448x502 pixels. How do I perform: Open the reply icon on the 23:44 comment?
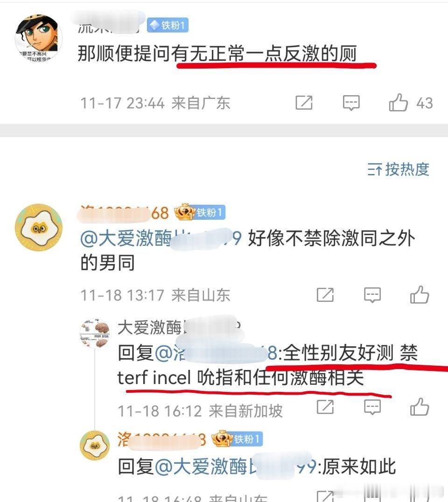pos(351,103)
